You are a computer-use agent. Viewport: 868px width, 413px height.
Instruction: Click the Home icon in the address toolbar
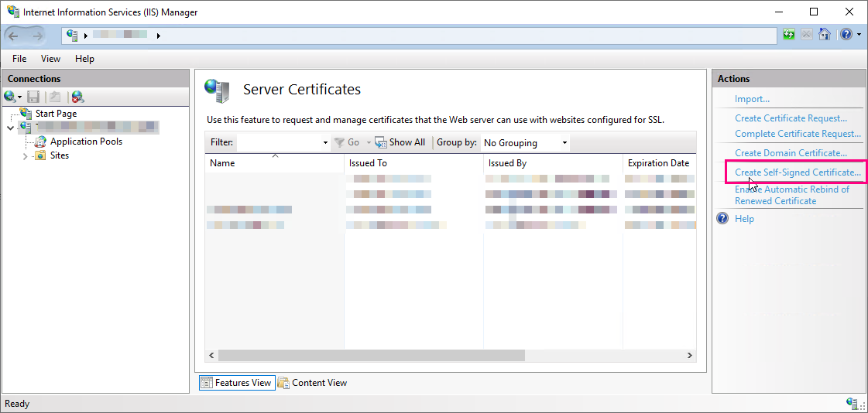pos(825,35)
